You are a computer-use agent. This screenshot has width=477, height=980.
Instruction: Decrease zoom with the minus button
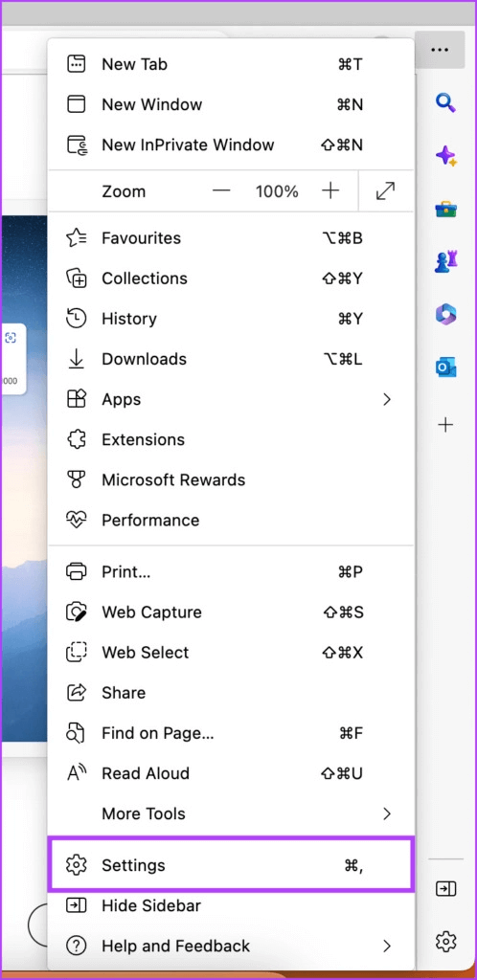pyautogui.click(x=221, y=191)
